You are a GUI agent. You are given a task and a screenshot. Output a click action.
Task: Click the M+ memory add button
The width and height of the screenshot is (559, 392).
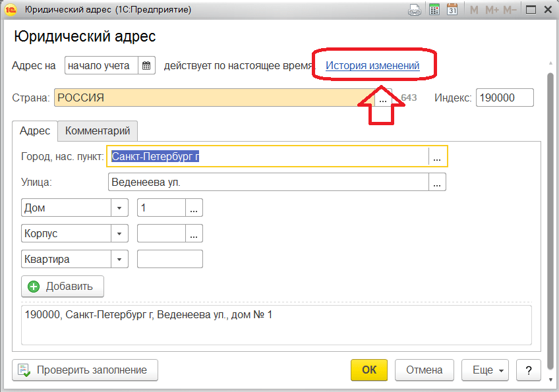tap(492, 9)
